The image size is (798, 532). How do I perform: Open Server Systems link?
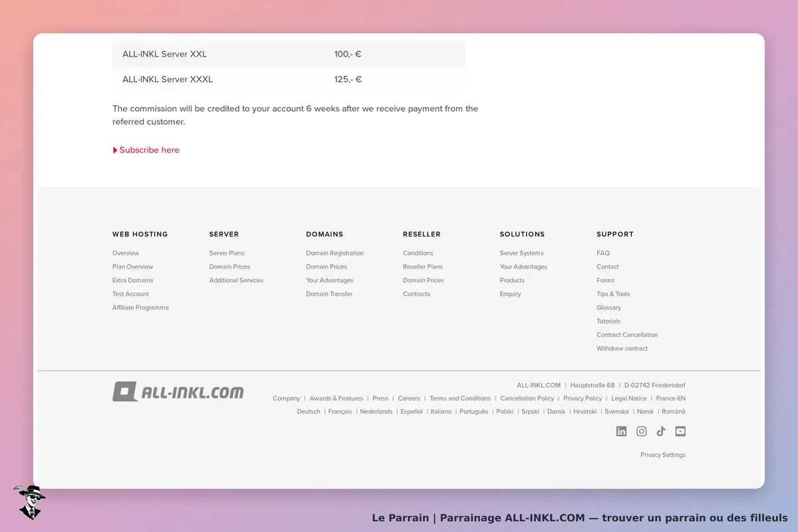521,253
